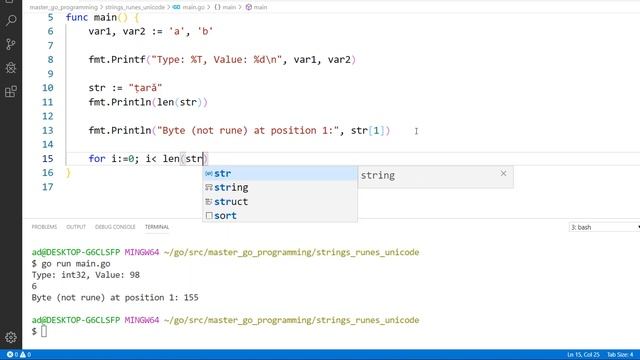This screenshot has height=360, width=640.
Task: Select the 'struct' autocomplete suggestion
Action: pyautogui.click(x=280, y=202)
